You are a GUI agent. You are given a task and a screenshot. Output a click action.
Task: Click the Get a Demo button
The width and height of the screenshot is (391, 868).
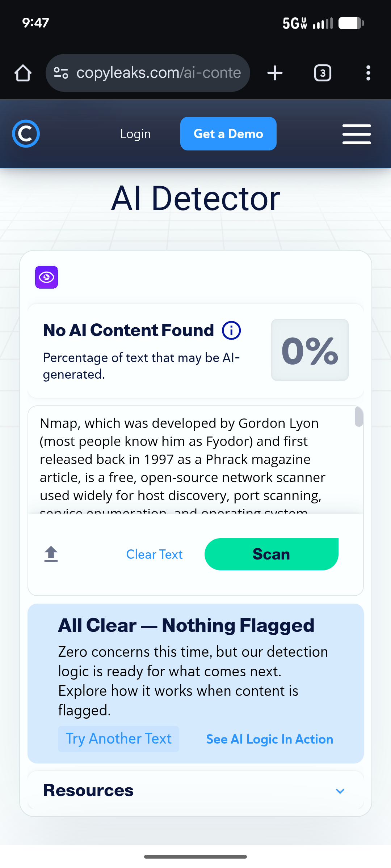228,134
